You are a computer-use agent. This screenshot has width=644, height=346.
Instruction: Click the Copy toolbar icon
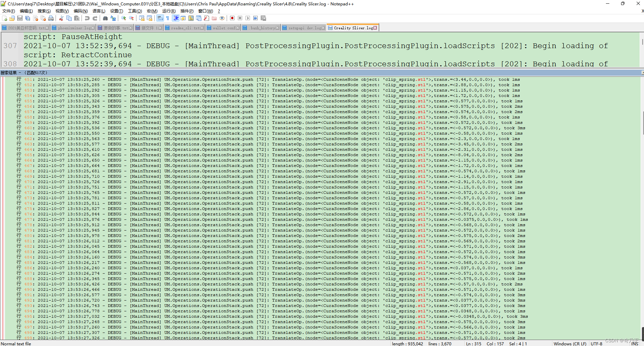tap(69, 18)
